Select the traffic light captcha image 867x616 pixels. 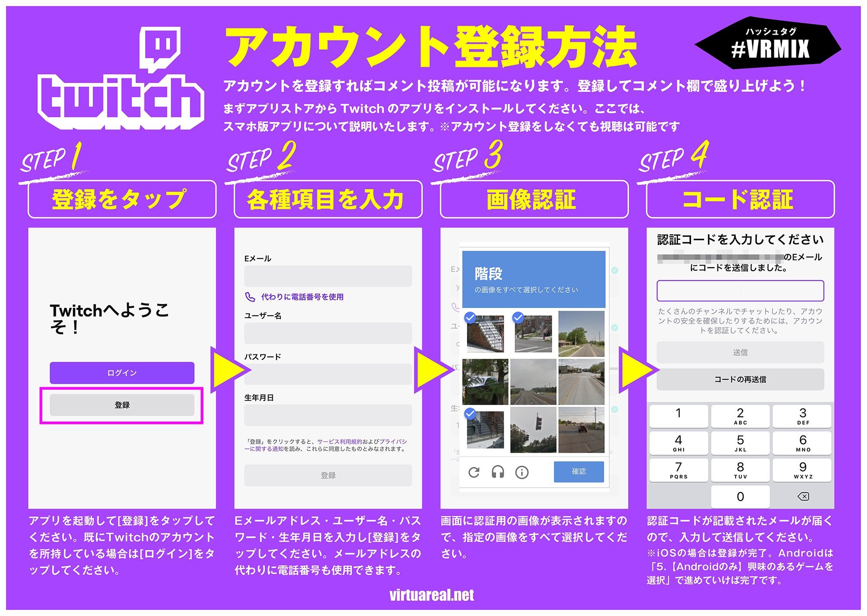533,430
